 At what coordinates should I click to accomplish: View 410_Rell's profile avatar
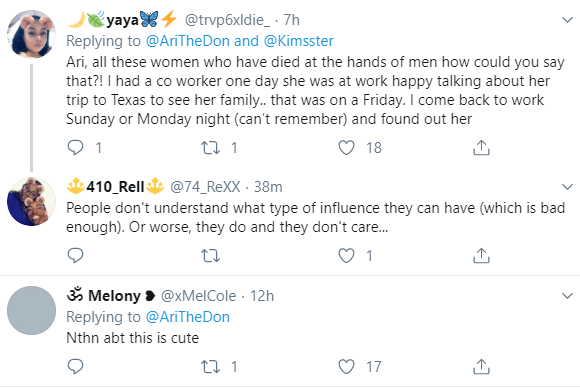31,202
